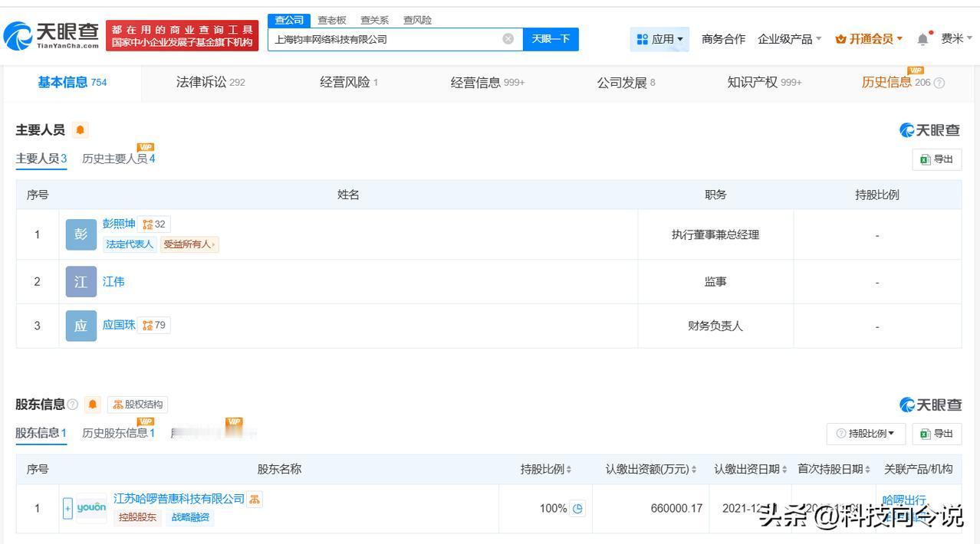This screenshot has width=980, height=544.
Task: Switch to the 基本信息 tab
Action: point(73,83)
